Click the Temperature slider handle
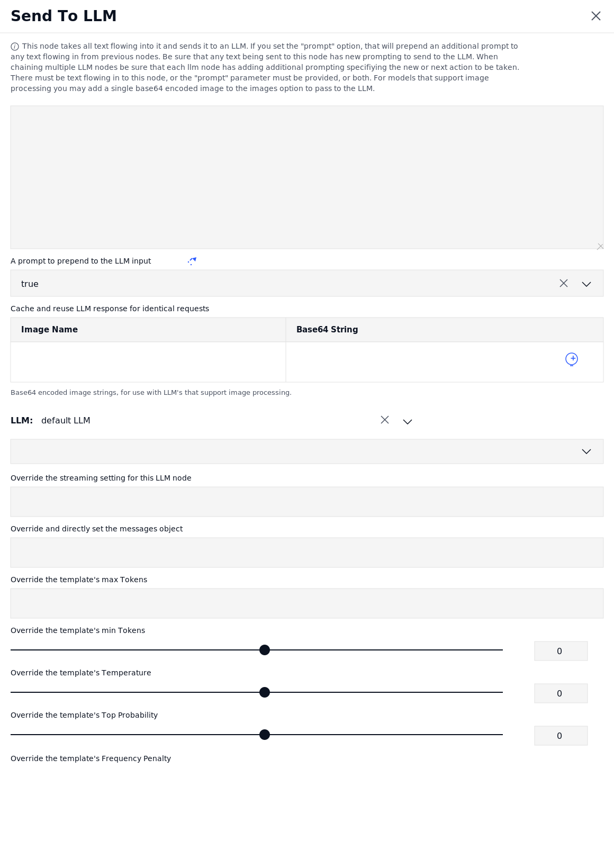614x868 pixels. click(x=265, y=650)
